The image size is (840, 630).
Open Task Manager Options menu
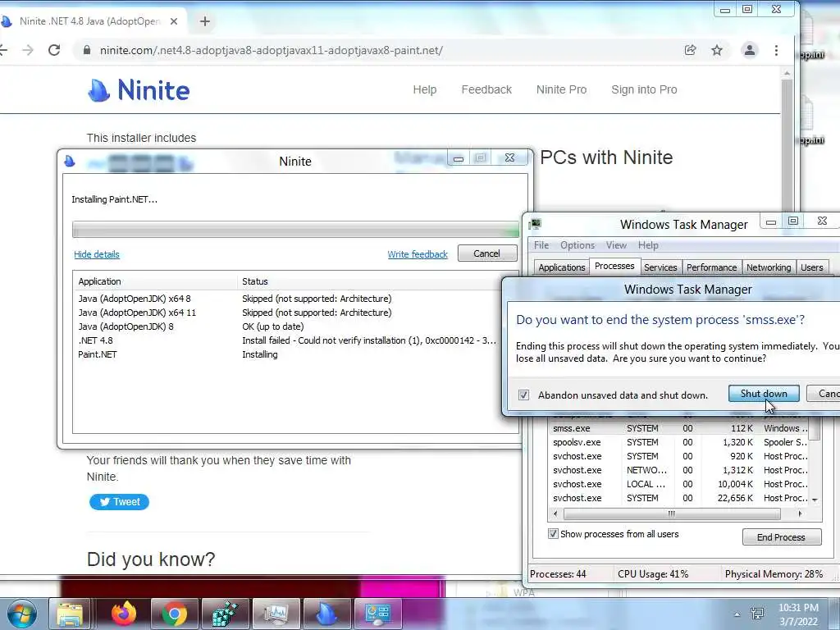coord(577,244)
